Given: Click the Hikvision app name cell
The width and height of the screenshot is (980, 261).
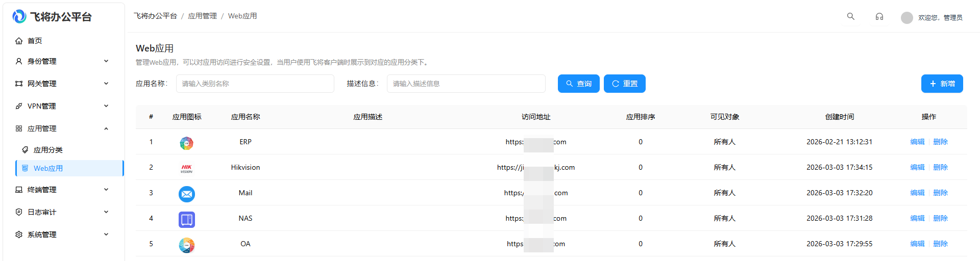Looking at the screenshot, I should click(x=246, y=167).
